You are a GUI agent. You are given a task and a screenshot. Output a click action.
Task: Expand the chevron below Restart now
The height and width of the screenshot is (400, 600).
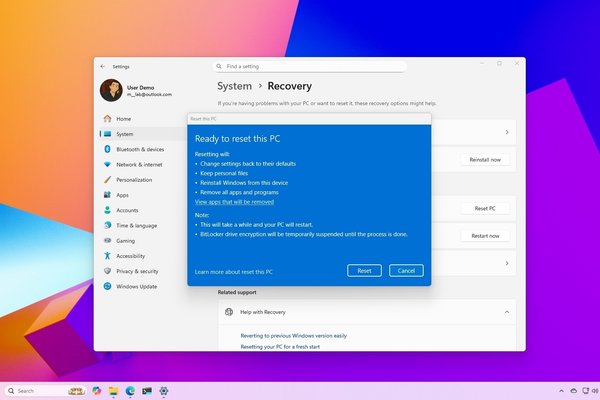(x=507, y=263)
